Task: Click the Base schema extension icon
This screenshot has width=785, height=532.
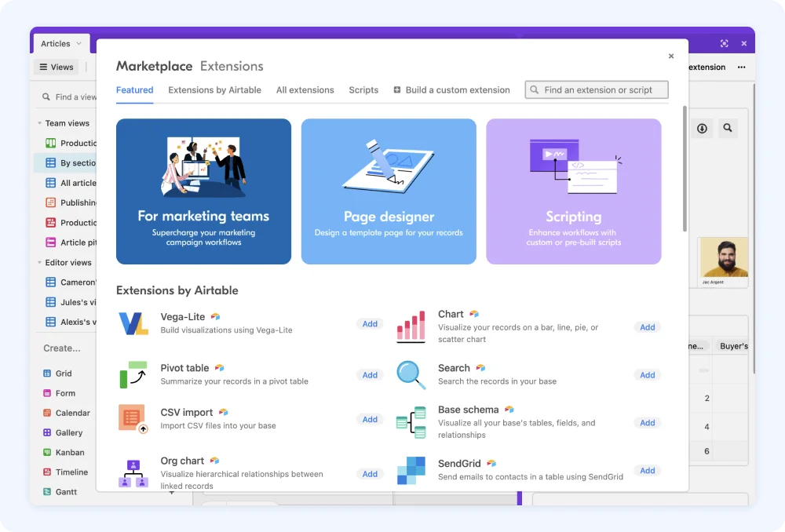Action: (411, 422)
